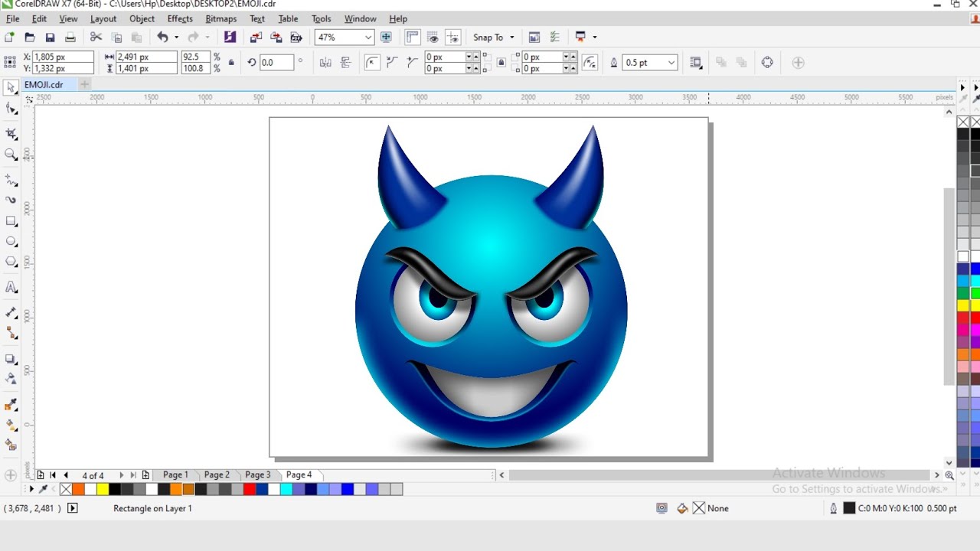Click the Publish to PDF icon

pos(296,37)
